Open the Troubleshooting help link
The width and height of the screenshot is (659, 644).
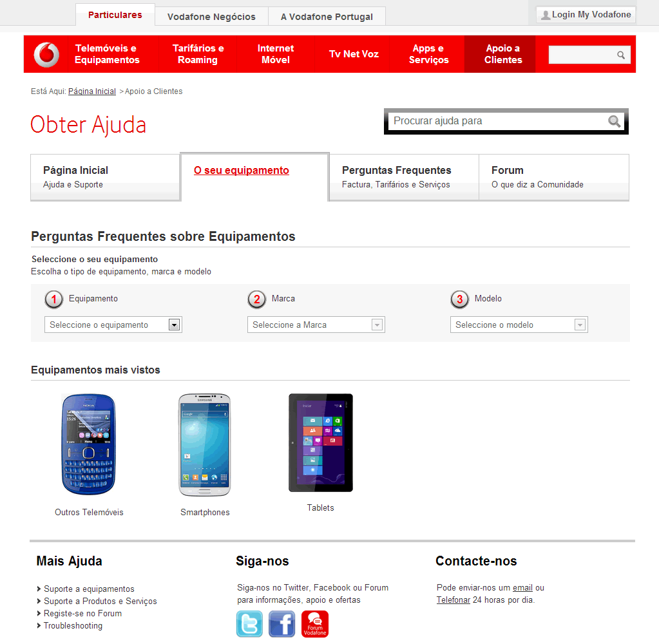pos(73,625)
